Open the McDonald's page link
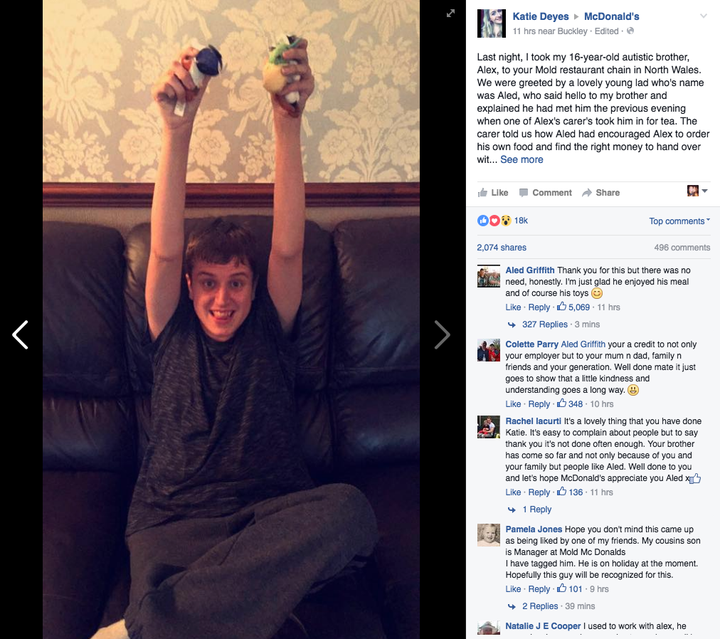 tap(612, 17)
